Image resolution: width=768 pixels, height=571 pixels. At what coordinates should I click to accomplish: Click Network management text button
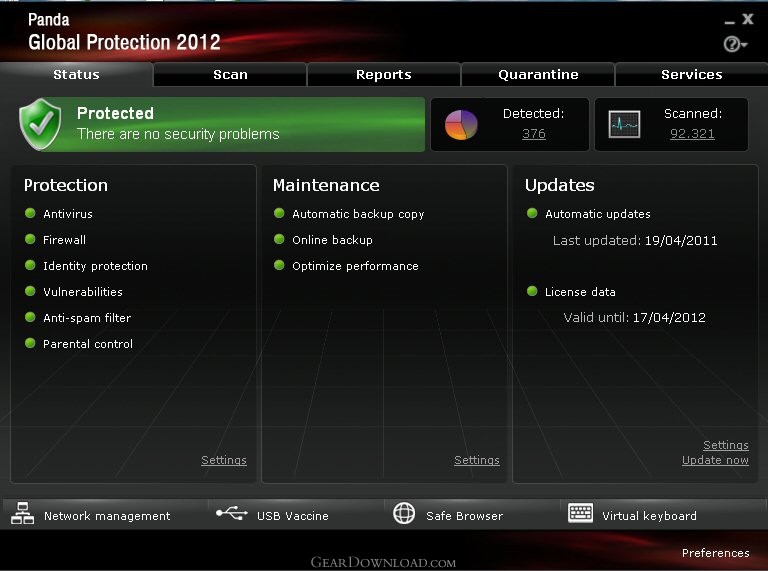(x=107, y=516)
